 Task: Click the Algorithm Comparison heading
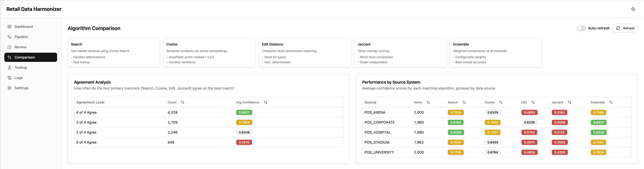point(94,28)
